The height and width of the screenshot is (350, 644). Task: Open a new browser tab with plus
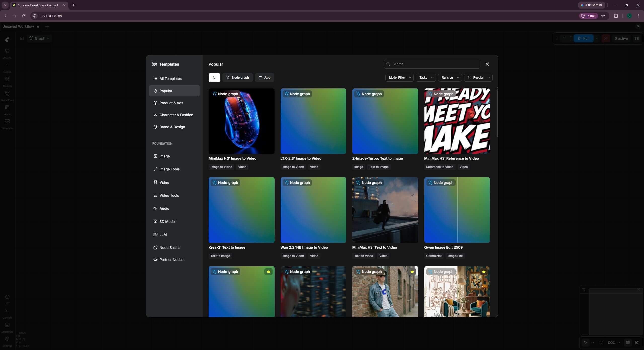pos(73,5)
